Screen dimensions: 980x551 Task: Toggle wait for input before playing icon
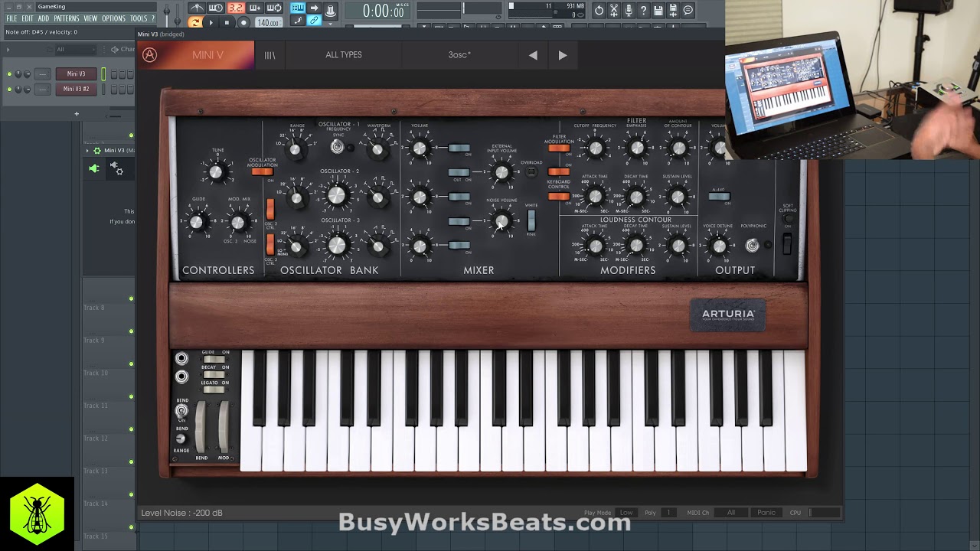tap(216, 8)
